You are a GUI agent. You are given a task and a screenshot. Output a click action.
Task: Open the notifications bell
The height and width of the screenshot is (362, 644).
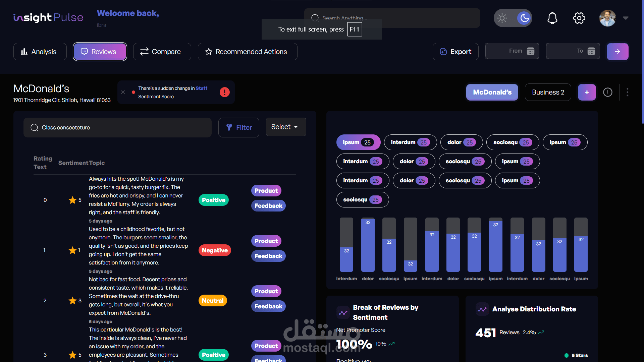[x=552, y=18]
